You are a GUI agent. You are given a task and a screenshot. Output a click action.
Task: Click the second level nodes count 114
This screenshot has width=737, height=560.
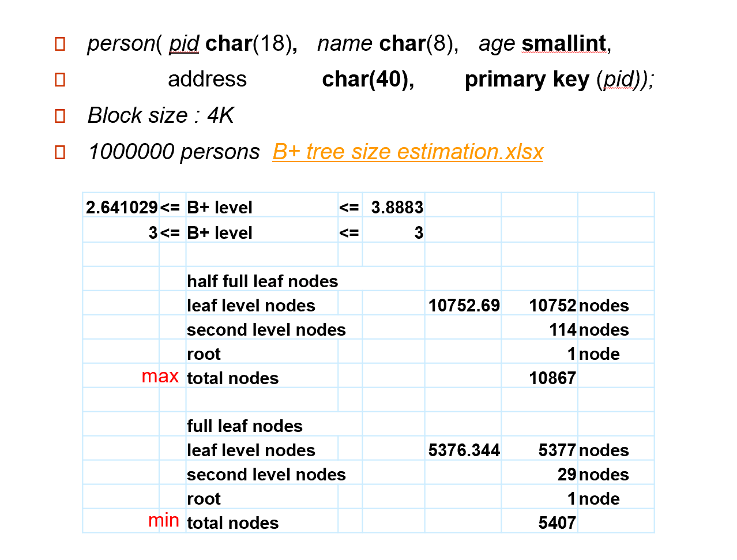click(562, 329)
